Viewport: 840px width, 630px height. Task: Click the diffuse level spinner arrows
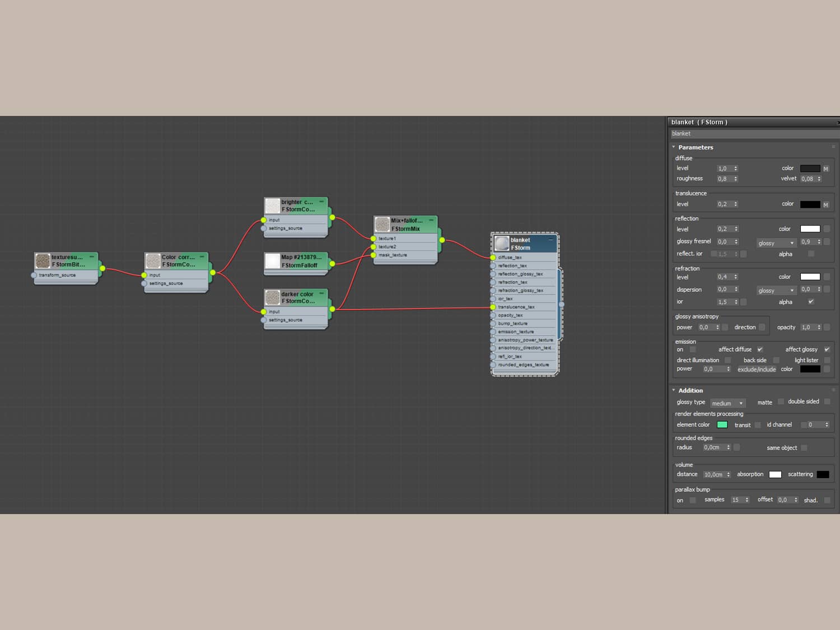[x=736, y=169]
